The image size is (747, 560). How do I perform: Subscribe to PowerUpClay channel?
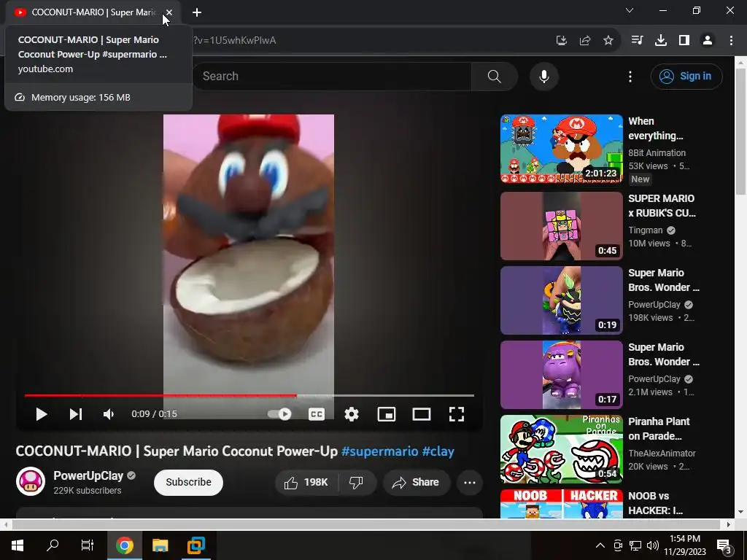tap(188, 483)
